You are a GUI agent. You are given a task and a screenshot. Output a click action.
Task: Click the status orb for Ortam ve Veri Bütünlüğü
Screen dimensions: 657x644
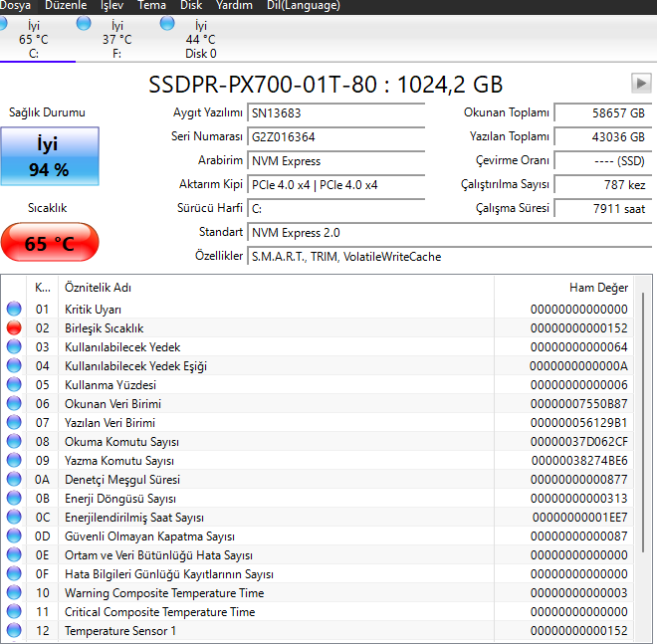click(14, 554)
